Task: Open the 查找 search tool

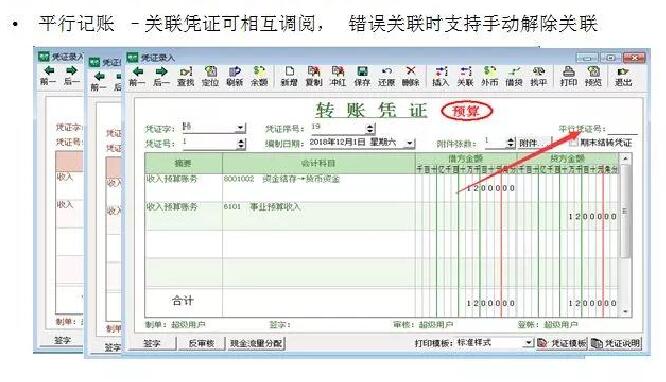Action: tap(186, 76)
